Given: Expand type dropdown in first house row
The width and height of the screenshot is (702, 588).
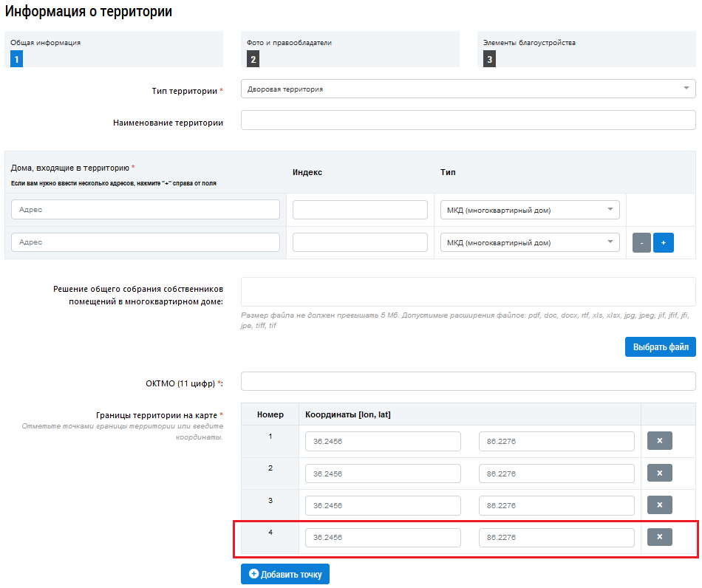Looking at the screenshot, I should (x=529, y=210).
